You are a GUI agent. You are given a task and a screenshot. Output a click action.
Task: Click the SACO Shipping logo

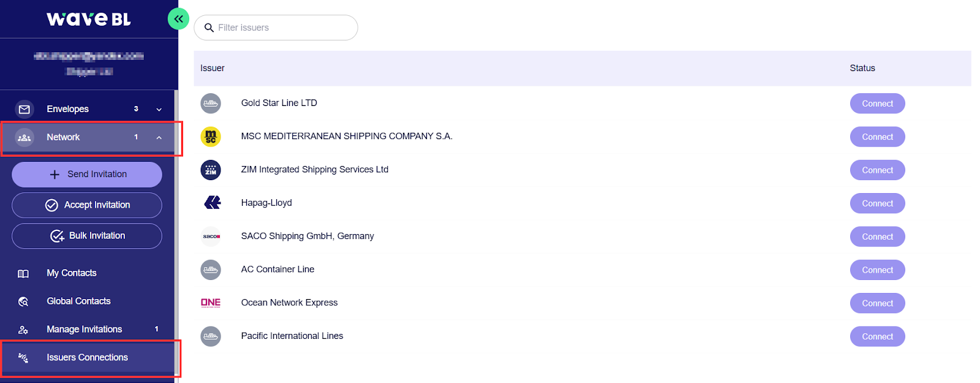coord(211,237)
